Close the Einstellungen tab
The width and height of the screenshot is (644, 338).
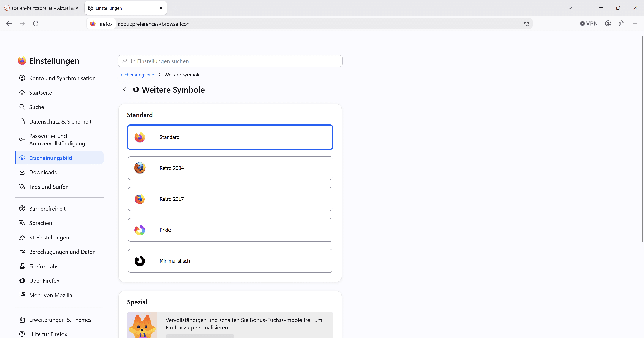tap(161, 8)
